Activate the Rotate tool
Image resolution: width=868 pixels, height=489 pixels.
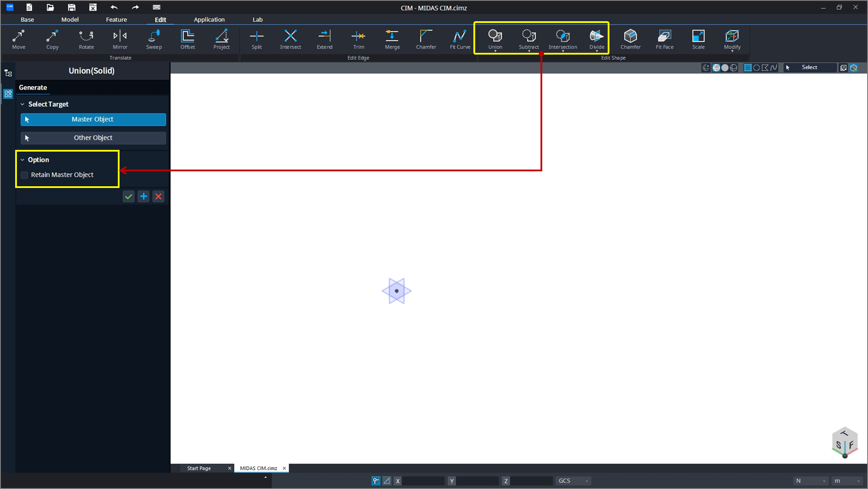tap(86, 39)
